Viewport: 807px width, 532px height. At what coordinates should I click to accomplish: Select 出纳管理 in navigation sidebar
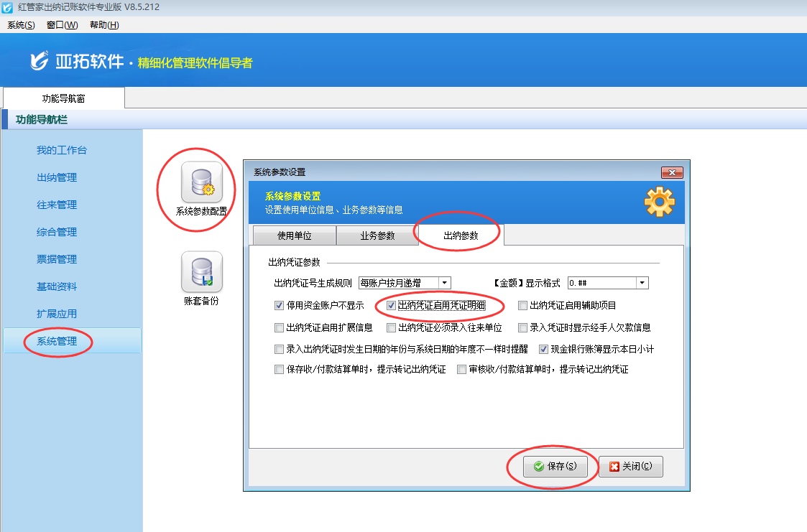[57, 177]
